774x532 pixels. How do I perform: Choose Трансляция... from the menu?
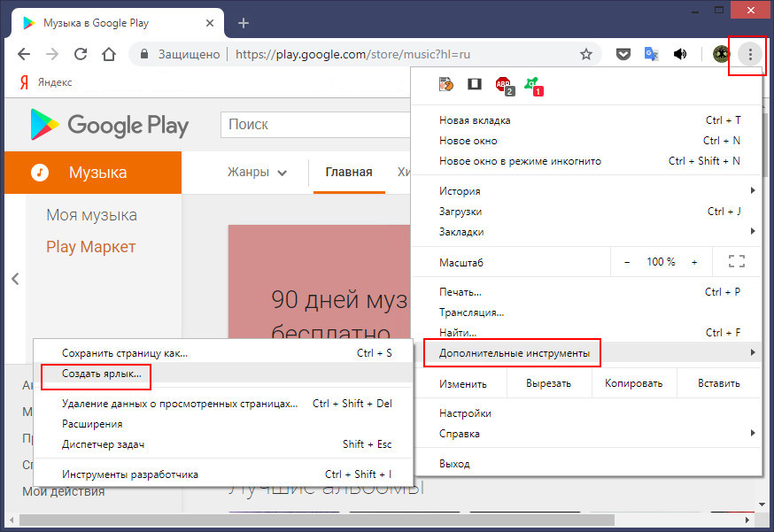click(586, 312)
